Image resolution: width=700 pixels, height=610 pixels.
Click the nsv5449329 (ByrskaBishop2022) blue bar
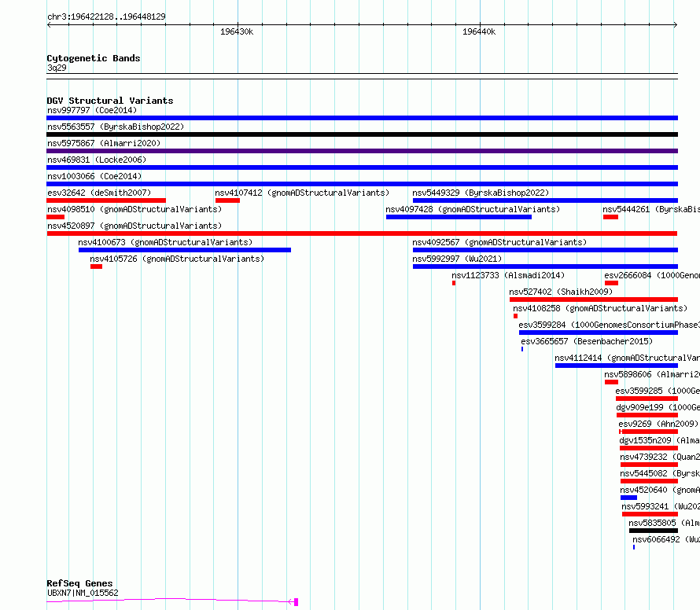click(x=545, y=200)
